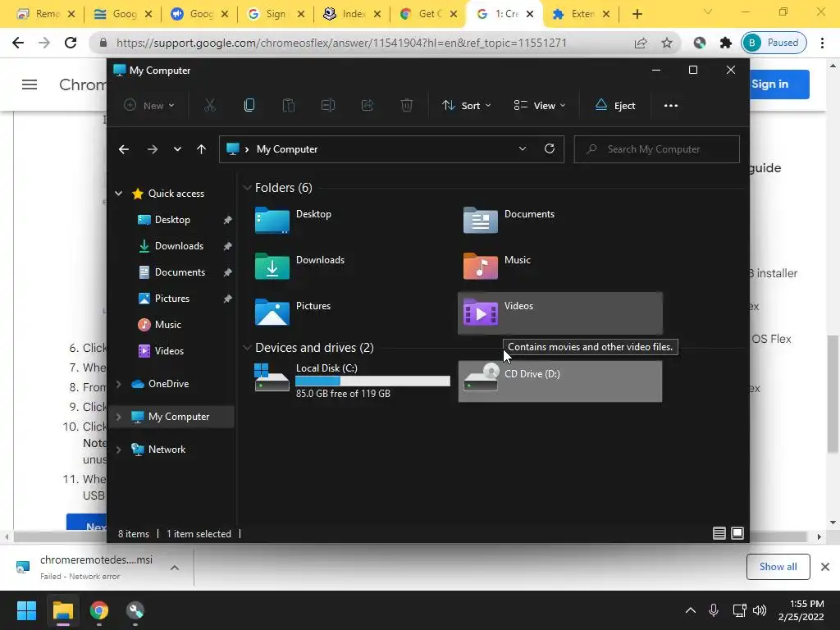The image size is (840, 630).
Task: Go forward in File Explorer navigation
Action: coord(152,149)
